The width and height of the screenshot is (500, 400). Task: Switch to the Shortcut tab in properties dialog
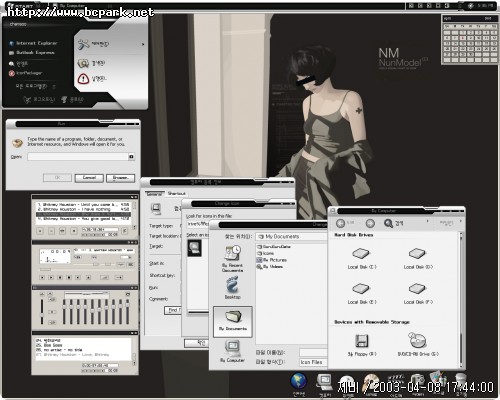[177, 194]
